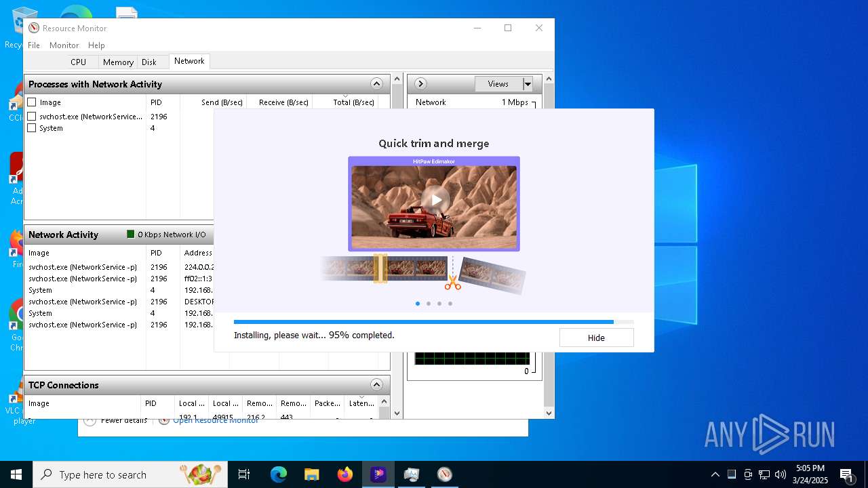
Task: Open the Google Chrome desktop shortcut
Action: 16,325
